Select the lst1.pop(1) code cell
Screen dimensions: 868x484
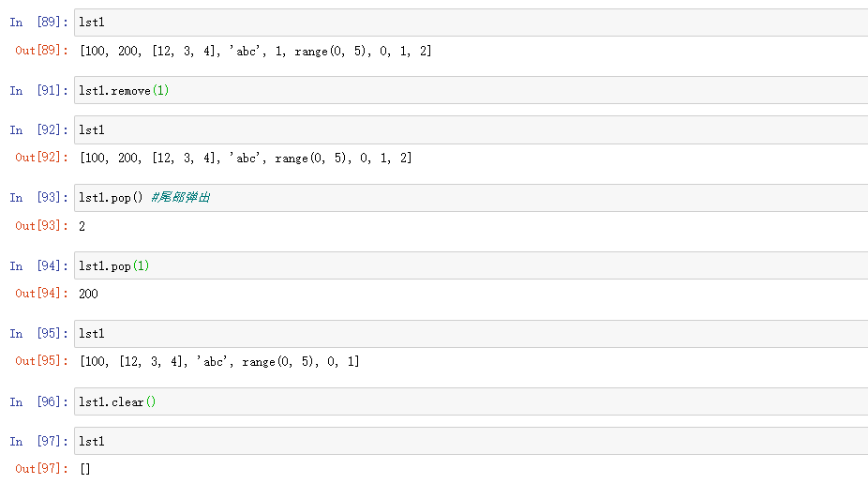469,265
